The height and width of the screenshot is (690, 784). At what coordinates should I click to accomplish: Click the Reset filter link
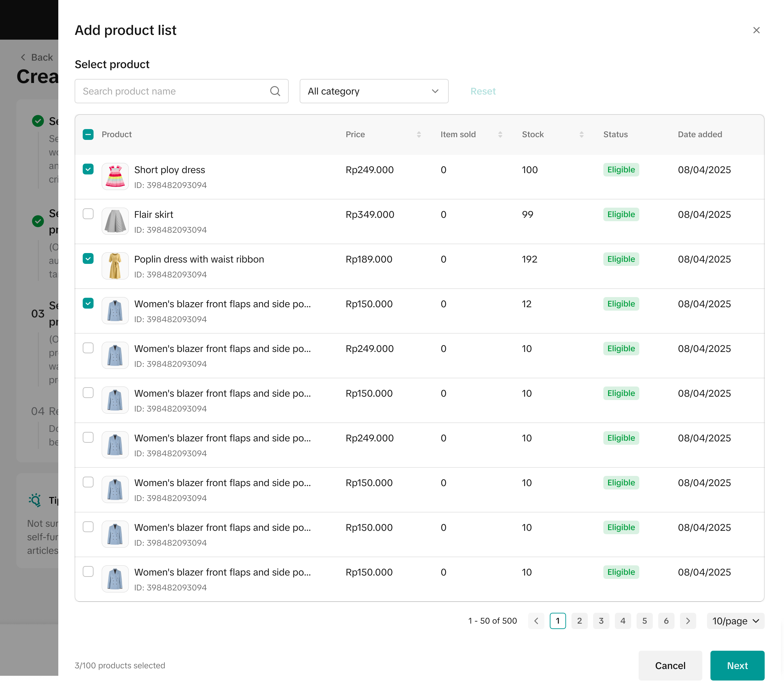pos(483,91)
